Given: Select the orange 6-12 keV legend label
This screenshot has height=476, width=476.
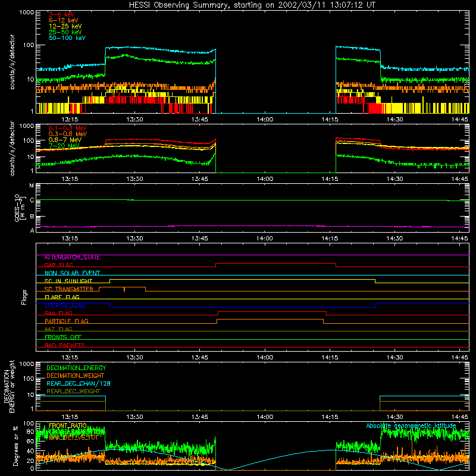Looking at the screenshot, I should point(63,20).
